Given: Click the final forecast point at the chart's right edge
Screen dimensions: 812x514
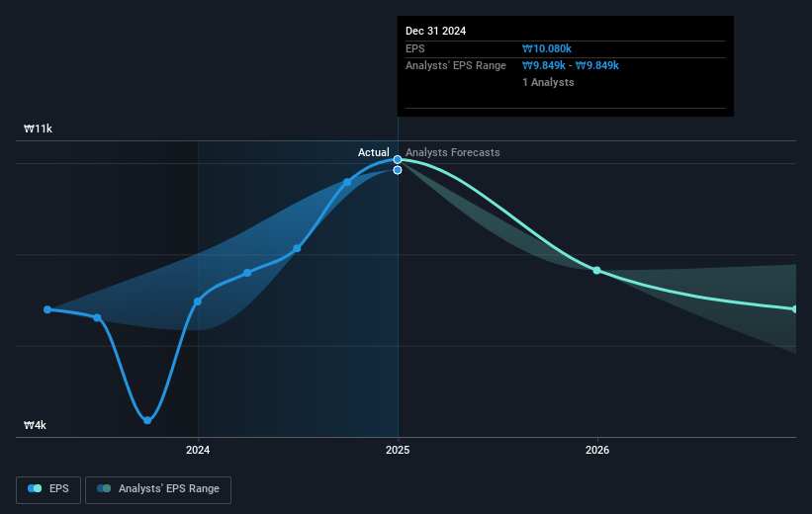Looking at the screenshot, I should pyautogui.click(x=795, y=309).
